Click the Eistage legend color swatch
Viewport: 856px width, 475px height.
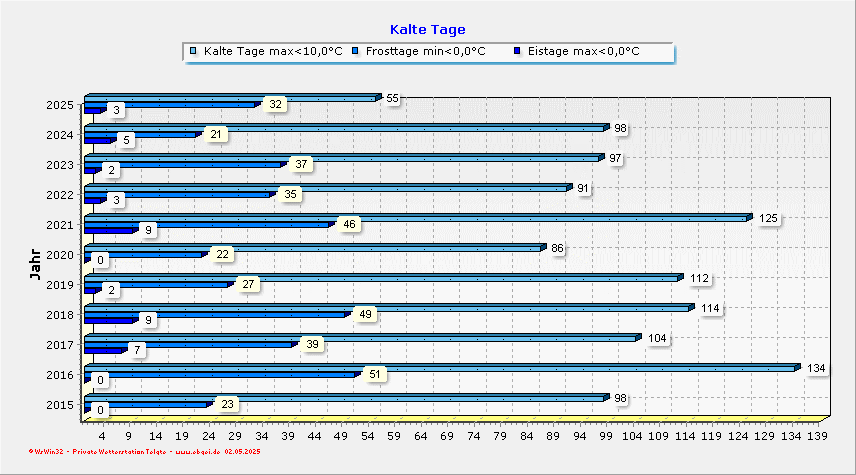pyautogui.click(x=518, y=51)
